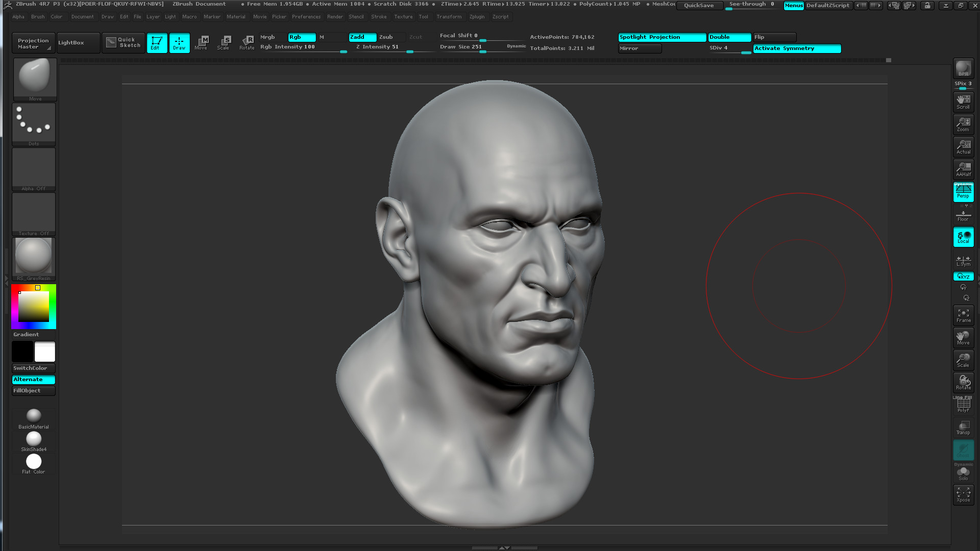
Task: Pick a color from the Gradient swatch
Action: tap(34, 306)
